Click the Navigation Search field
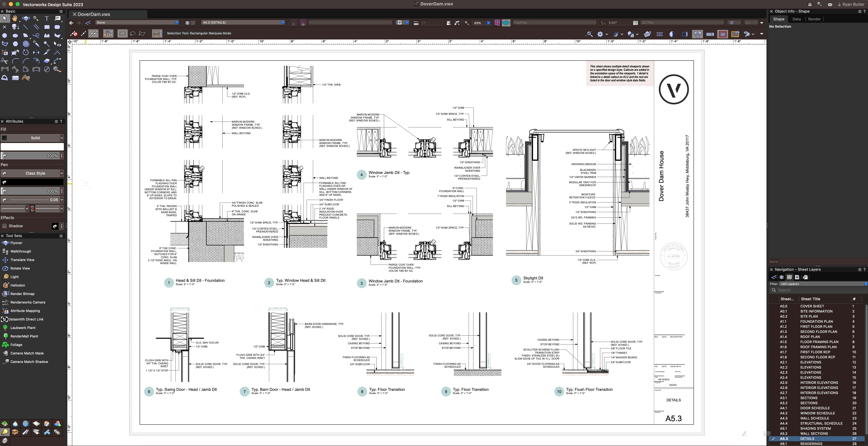 click(x=818, y=290)
